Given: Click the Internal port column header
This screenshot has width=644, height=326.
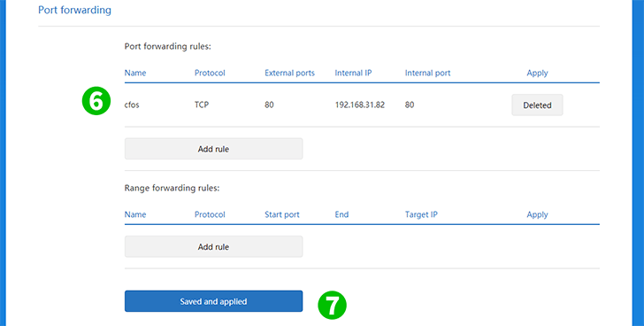Looking at the screenshot, I should pyautogui.click(x=427, y=73).
